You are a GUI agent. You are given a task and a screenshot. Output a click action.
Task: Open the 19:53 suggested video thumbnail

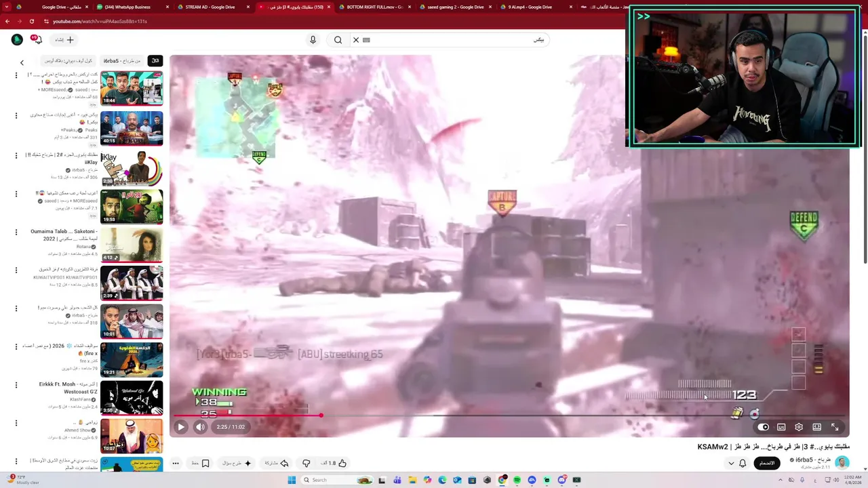pos(132,206)
